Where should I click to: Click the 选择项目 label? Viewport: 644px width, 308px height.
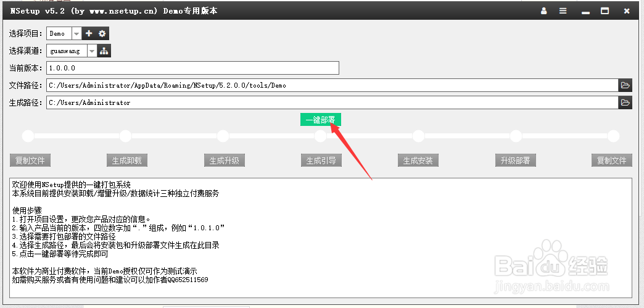coord(26,34)
